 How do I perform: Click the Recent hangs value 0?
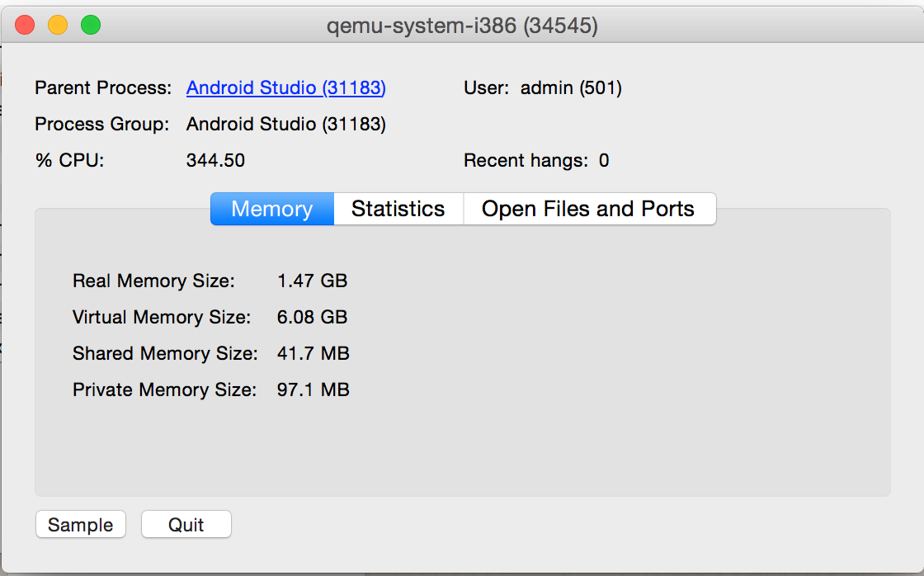point(604,160)
